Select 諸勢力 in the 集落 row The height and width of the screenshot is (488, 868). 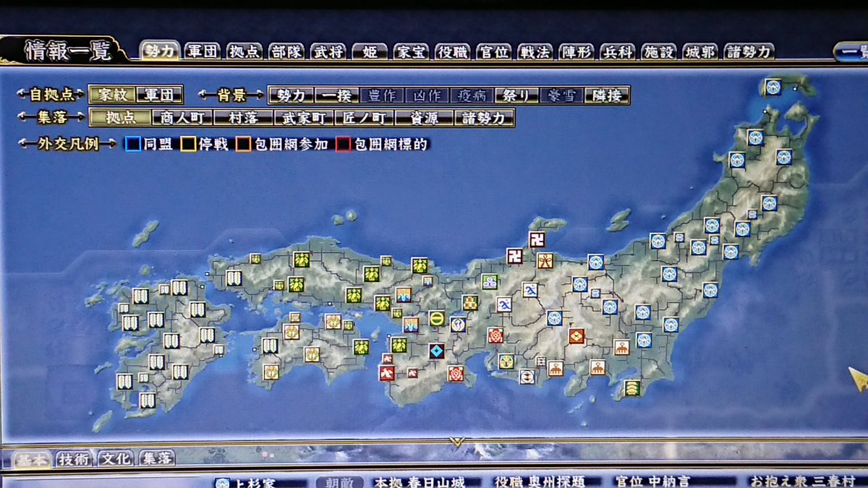point(485,118)
